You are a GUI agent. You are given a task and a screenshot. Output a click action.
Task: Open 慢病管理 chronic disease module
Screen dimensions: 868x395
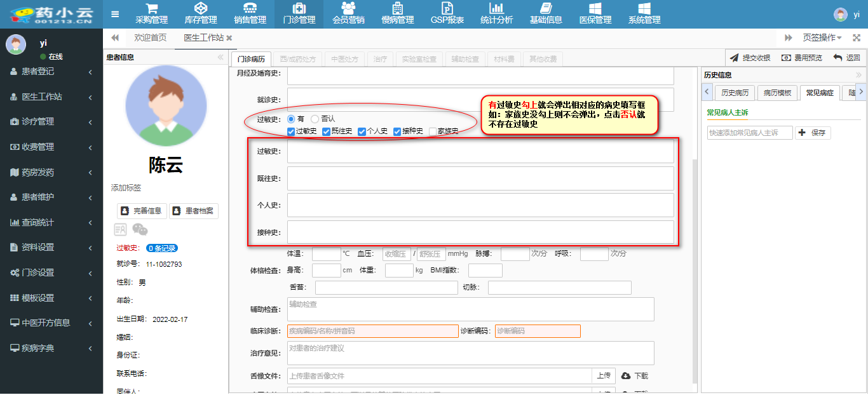(398, 14)
